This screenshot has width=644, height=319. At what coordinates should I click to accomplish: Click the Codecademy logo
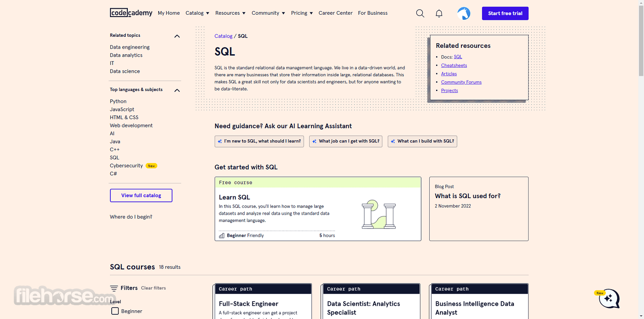pyautogui.click(x=131, y=13)
